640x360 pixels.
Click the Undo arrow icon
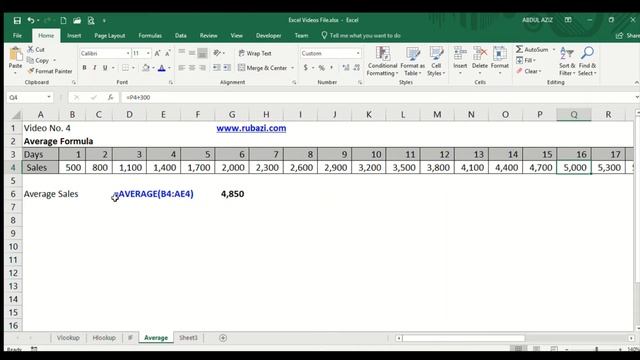31,20
